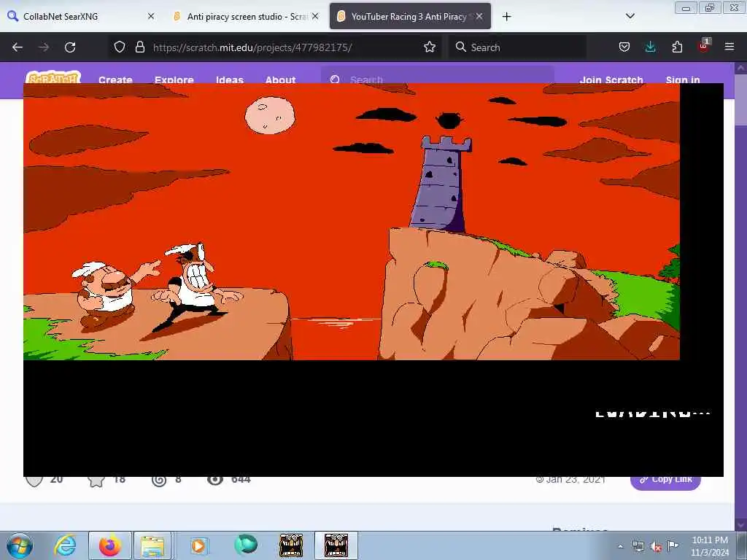Image resolution: width=747 pixels, height=560 pixels.
Task: Click the uBlock extension icon with badge
Action: coord(704,46)
